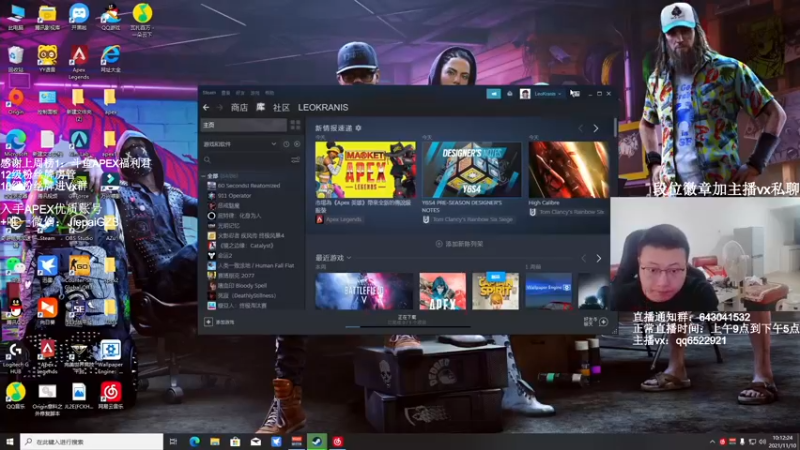
Task: Click Rainbow Six Siege link under Y6S4 card
Action: coord(472,219)
